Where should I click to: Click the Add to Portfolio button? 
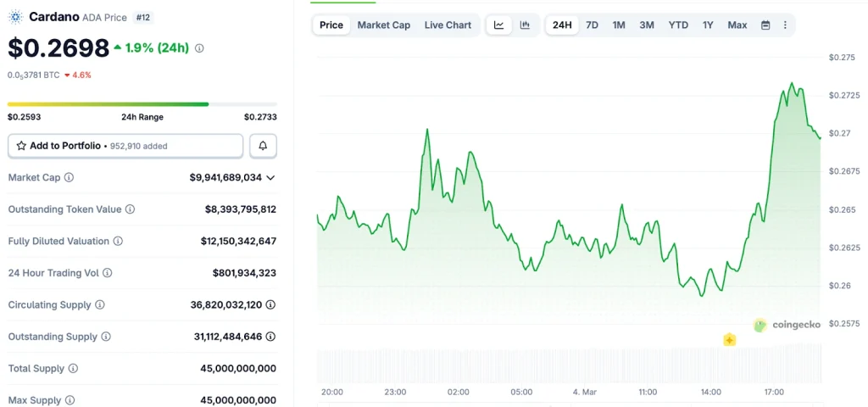(125, 146)
